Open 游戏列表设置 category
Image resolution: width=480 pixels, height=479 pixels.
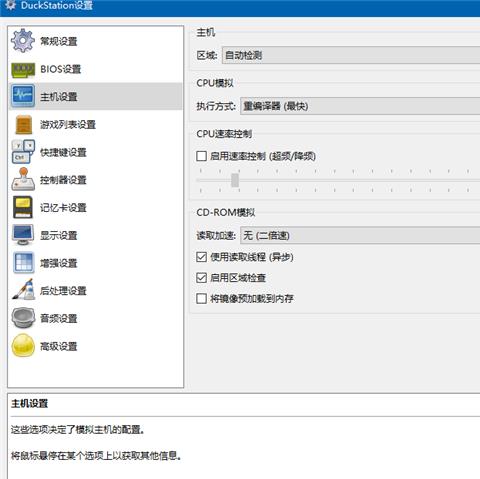95,124
